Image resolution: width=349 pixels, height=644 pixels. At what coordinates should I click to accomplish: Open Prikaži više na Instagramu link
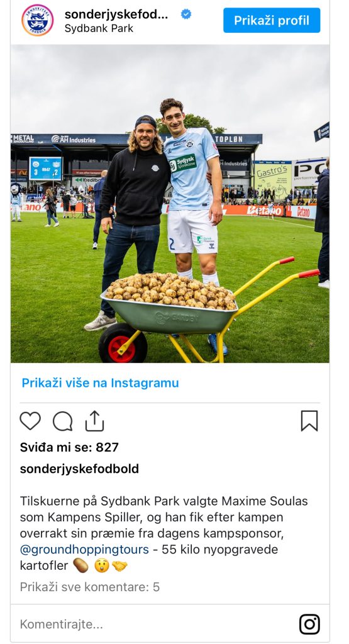point(100,383)
